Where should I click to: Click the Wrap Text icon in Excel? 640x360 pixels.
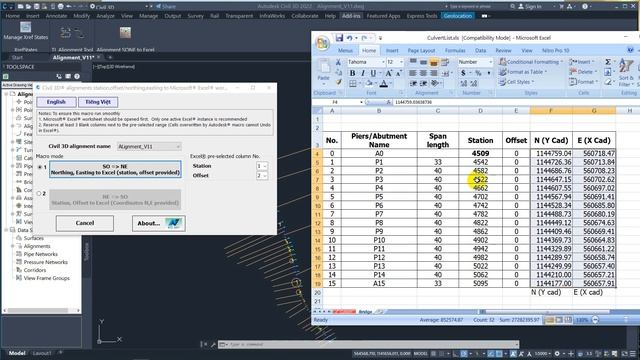click(445, 62)
